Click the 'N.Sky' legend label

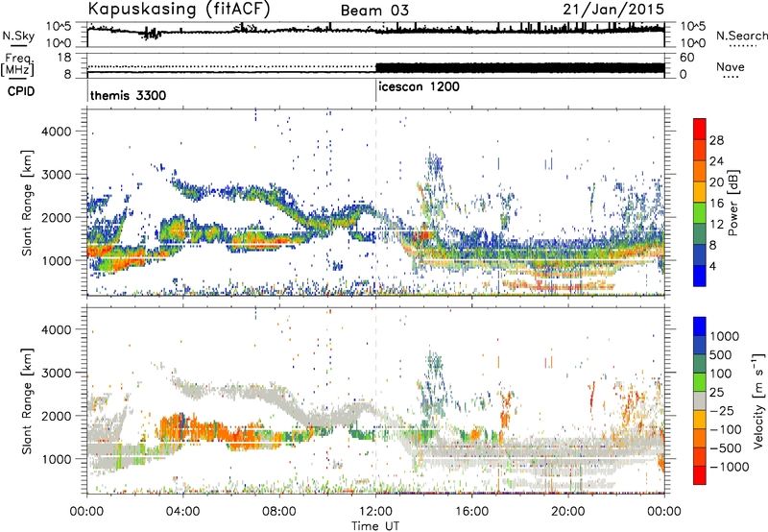click(18, 36)
